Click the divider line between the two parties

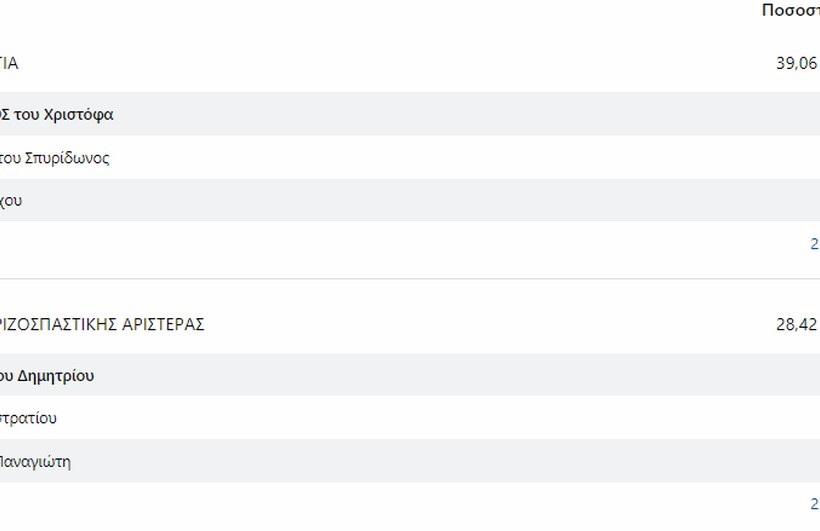point(410,279)
